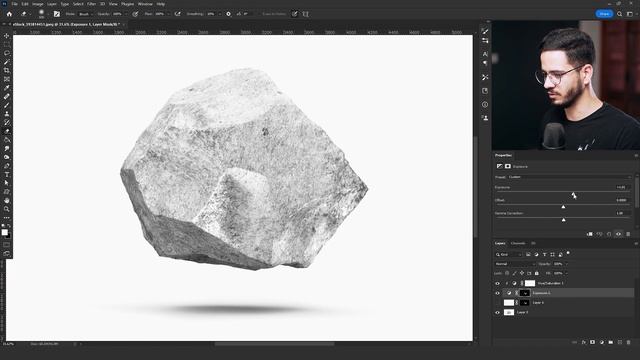Click the foreground color swatch
The width and height of the screenshot is (640, 360).
(4, 232)
